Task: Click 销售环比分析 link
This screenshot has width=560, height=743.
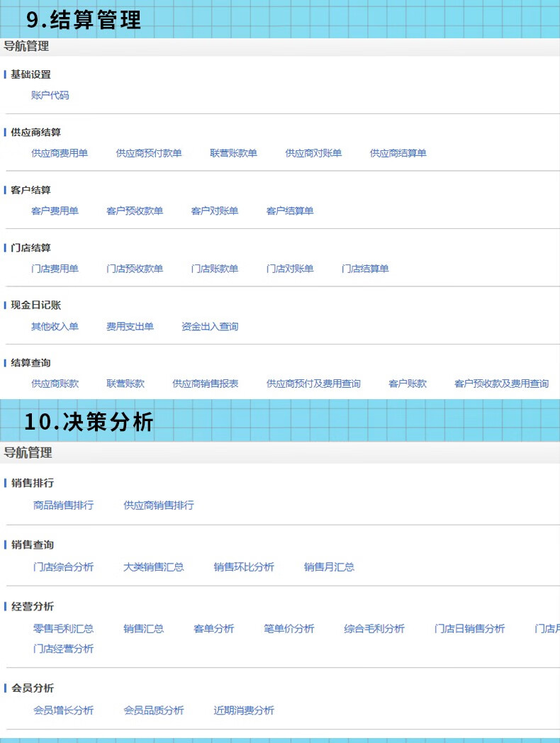Action: click(x=244, y=567)
